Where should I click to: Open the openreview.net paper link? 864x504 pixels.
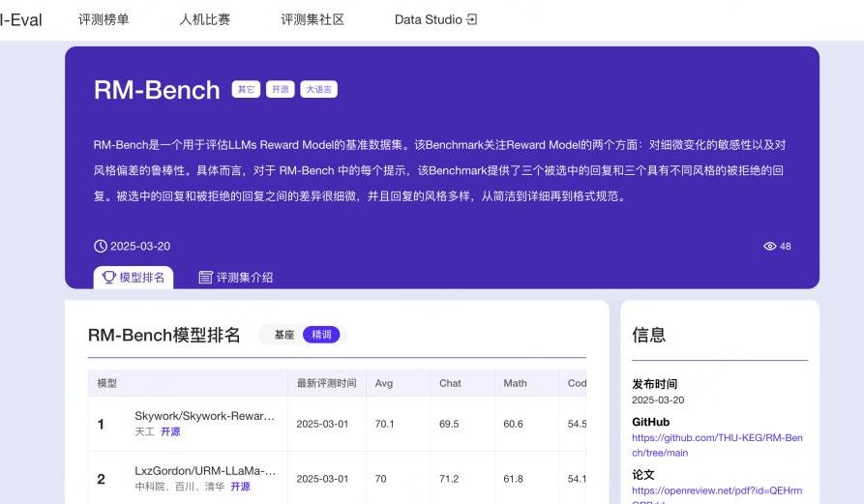(717, 490)
